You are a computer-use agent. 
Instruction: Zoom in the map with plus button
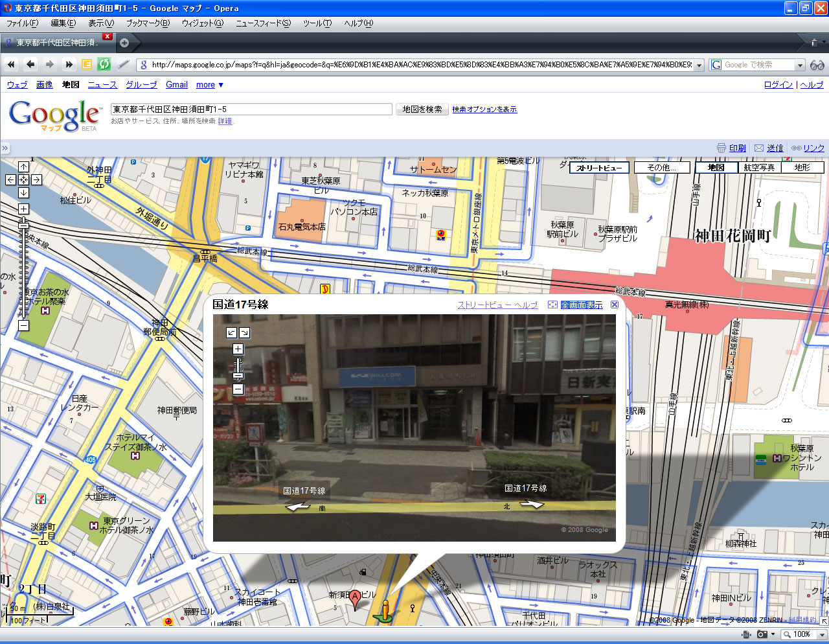point(23,209)
